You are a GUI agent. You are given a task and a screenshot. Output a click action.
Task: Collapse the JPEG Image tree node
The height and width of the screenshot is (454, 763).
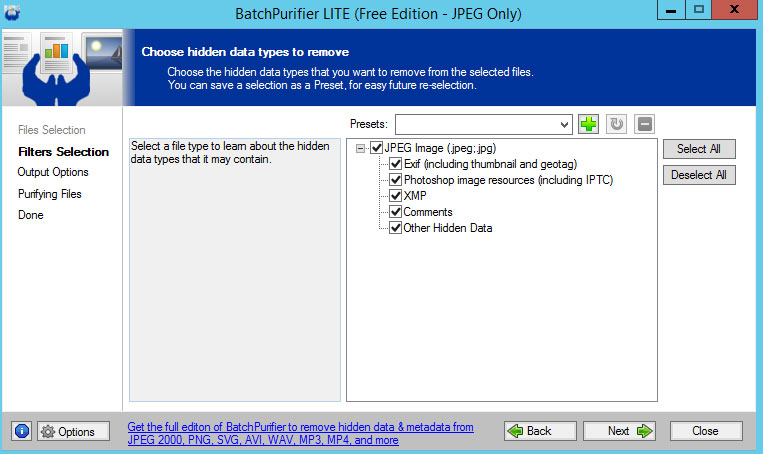tap(361, 148)
